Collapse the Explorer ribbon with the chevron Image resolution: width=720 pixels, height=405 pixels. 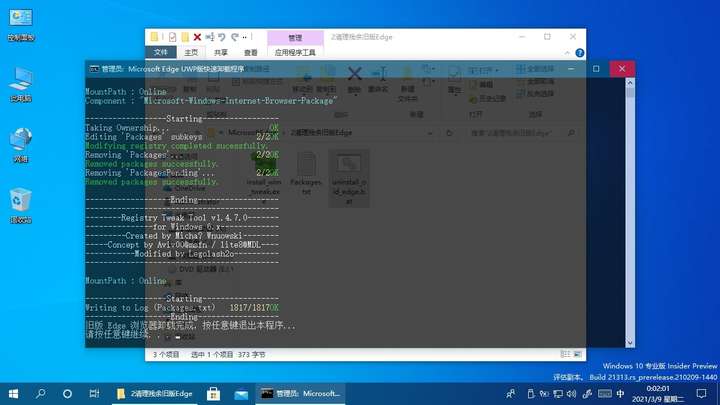(567, 53)
